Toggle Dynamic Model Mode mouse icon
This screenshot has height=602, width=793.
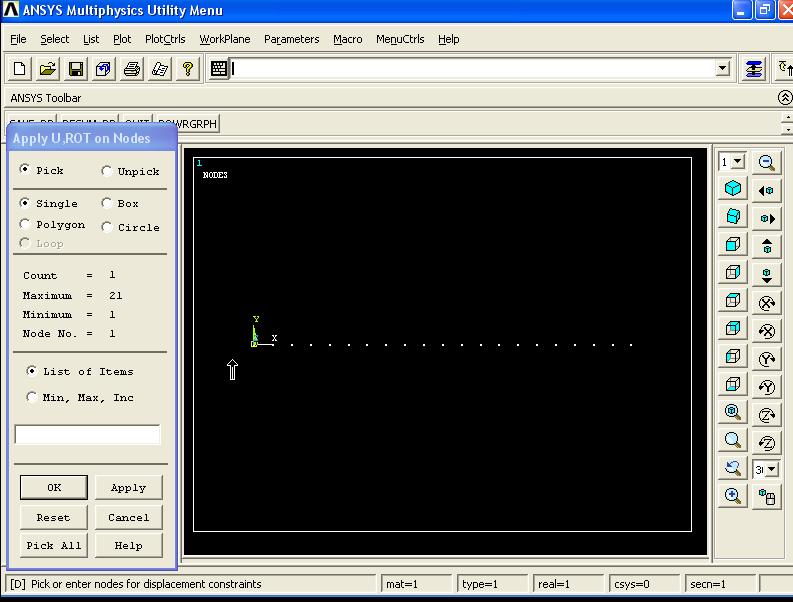pyautogui.click(x=766, y=497)
